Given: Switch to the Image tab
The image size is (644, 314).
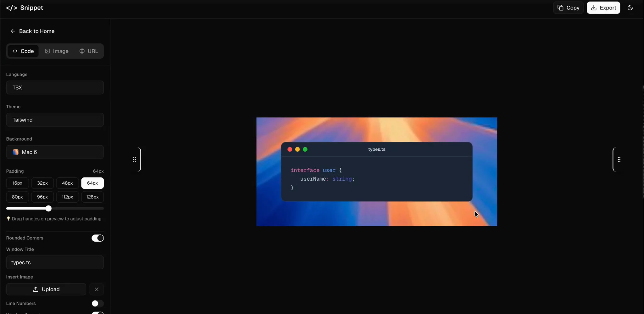Looking at the screenshot, I should click(57, 51).
